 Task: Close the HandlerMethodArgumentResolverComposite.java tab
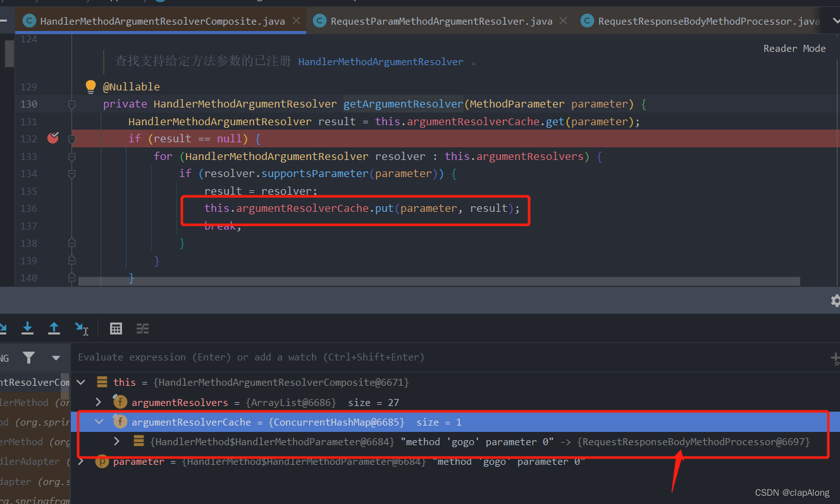pyautogui.click(x=296, y=22)
